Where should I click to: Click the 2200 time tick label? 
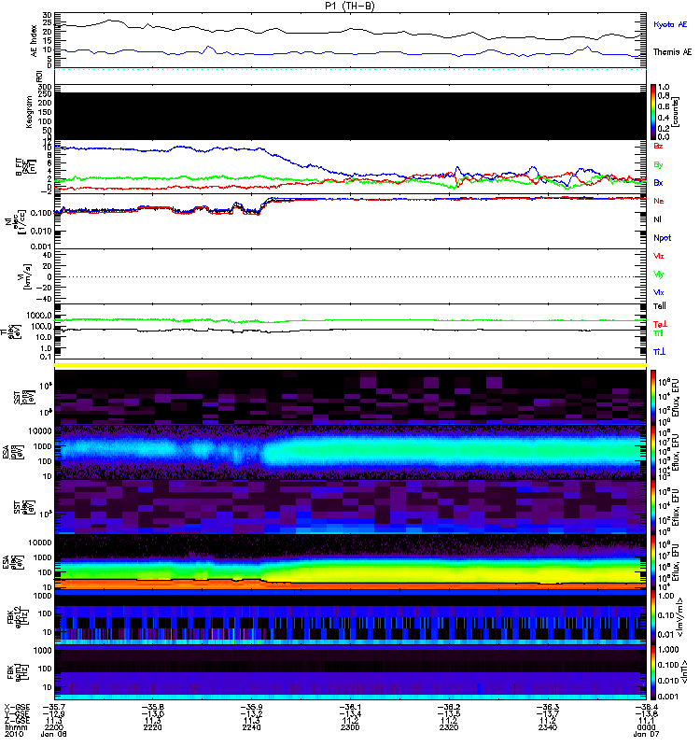coord(54,727)
